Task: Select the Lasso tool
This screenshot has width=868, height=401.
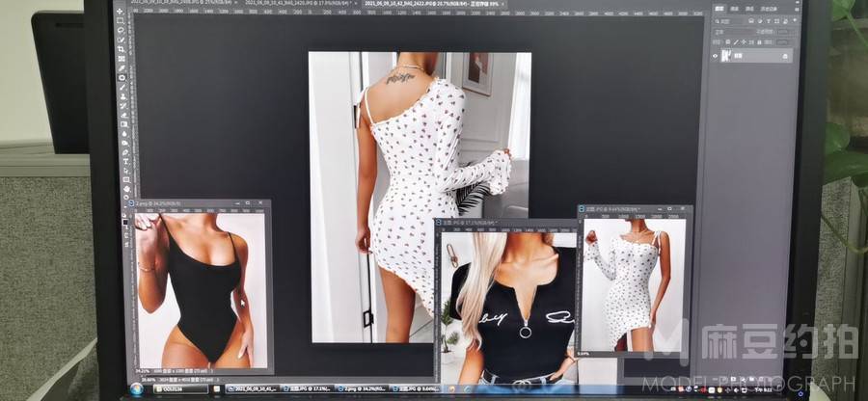Action: (121, 31)
